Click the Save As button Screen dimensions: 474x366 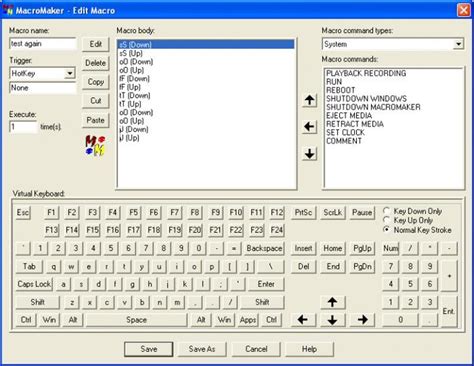[x=202, y=349]
